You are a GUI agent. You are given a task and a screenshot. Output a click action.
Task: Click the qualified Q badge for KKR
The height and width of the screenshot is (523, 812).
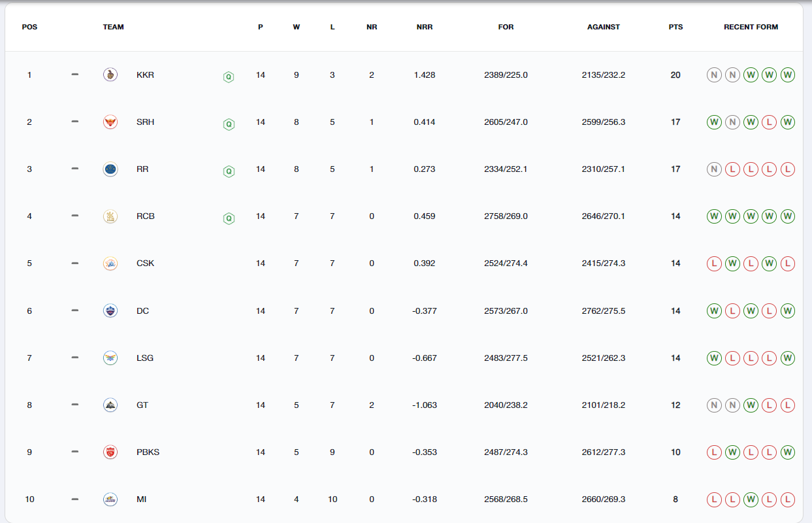pos(229,77)
